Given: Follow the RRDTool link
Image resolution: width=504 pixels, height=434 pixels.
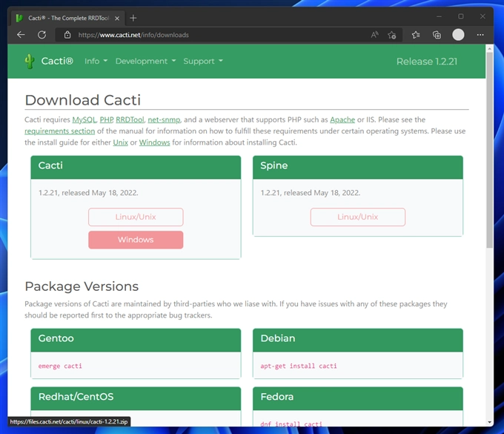Looking at the screenshot, I should click(x=130, y=119).
